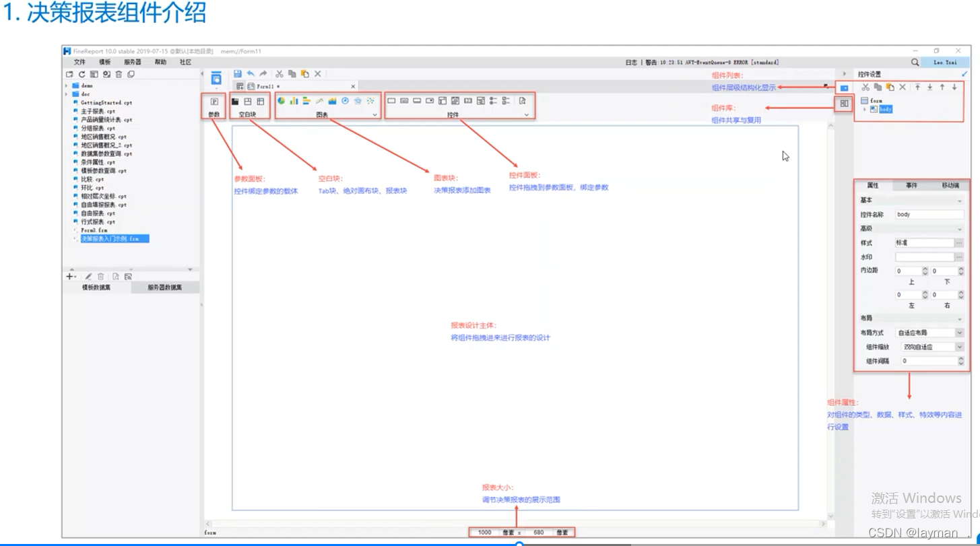Click move-down arrow in 控件设置 toolbar
The image size is (980, 546).
(x=954, y=87)
